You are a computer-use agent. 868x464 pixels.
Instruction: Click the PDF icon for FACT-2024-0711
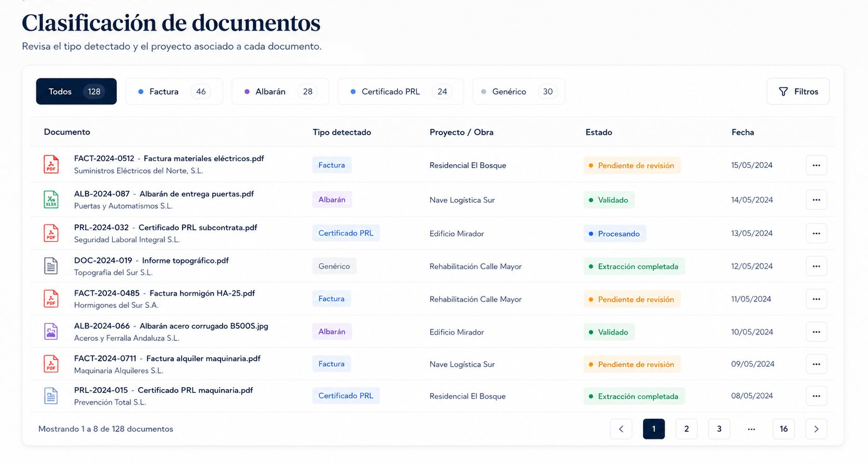click(51, 364)
